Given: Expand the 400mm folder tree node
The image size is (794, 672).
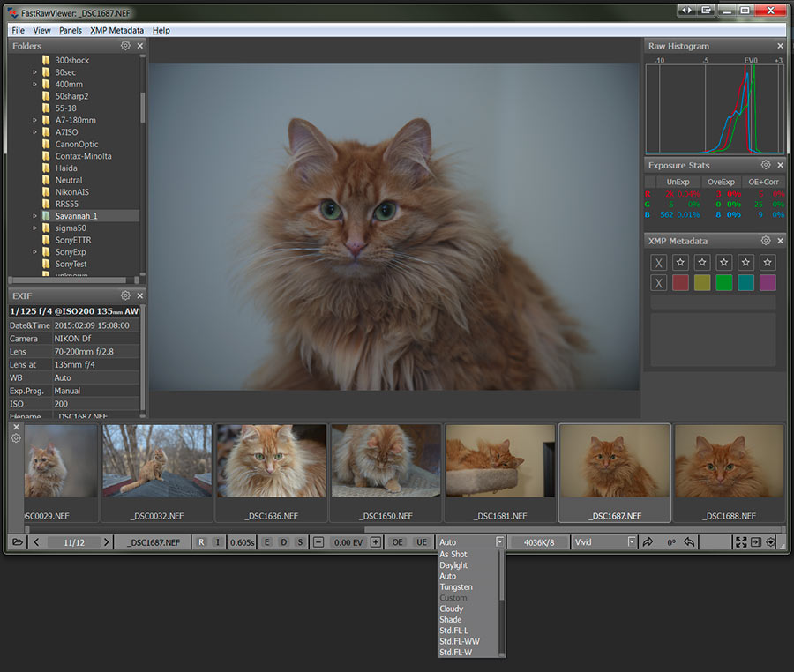Looking at the screenshot, I should pos(35,84).
